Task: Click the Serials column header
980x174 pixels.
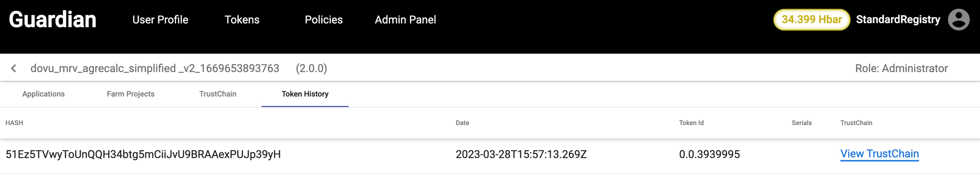Action: click(801, 123)
